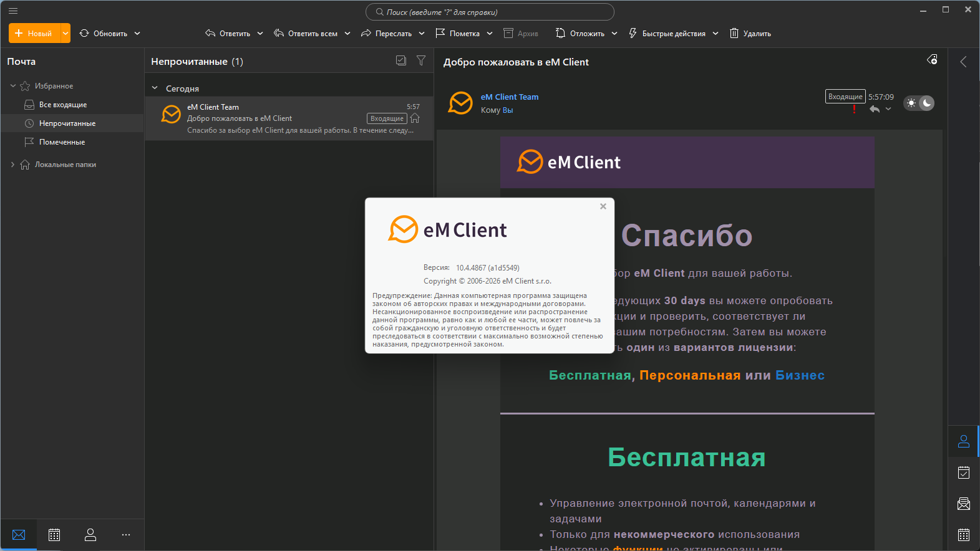This screenshot has height=551, width=980.
Task: Select the Flagged folder in sidebar
Action: [62, 142]
